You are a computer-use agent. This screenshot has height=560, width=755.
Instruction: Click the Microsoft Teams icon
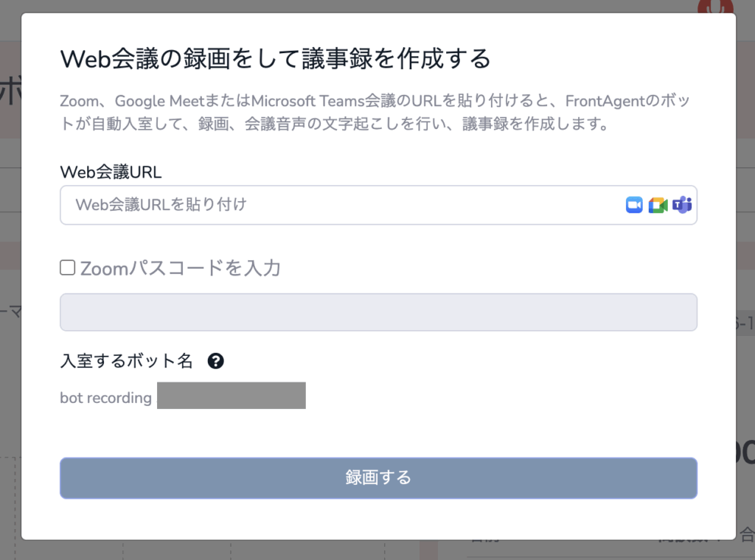pyautogui.click(x=681, y=205)
